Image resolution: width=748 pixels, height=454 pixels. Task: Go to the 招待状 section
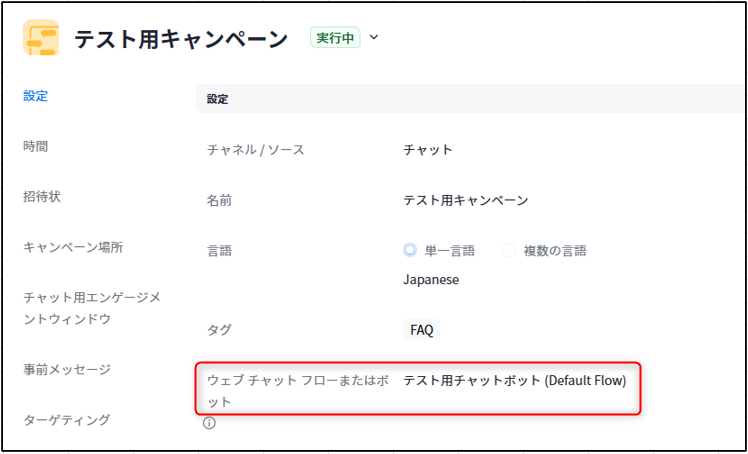click(42, 196)
